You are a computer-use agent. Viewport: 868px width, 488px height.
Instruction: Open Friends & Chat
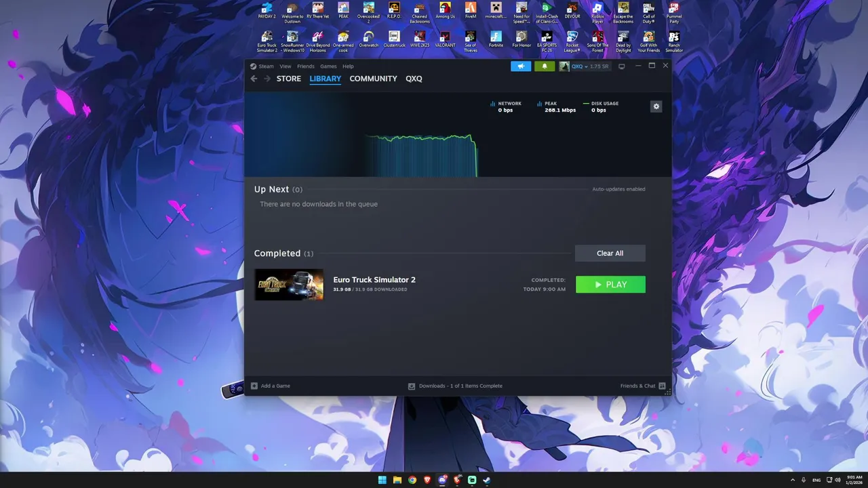click(643, 386)
